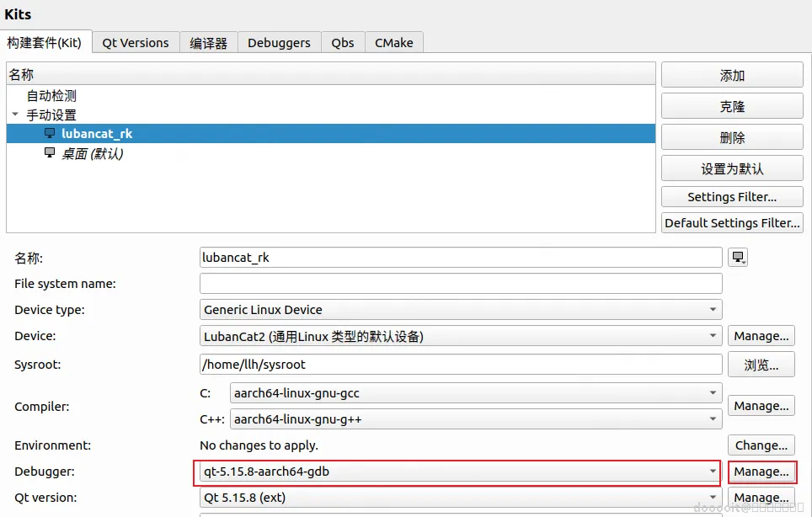Click Manage... next to Compiler
Image resolution: width=812 pixels, height=517 pixels.
click(761, 406)
